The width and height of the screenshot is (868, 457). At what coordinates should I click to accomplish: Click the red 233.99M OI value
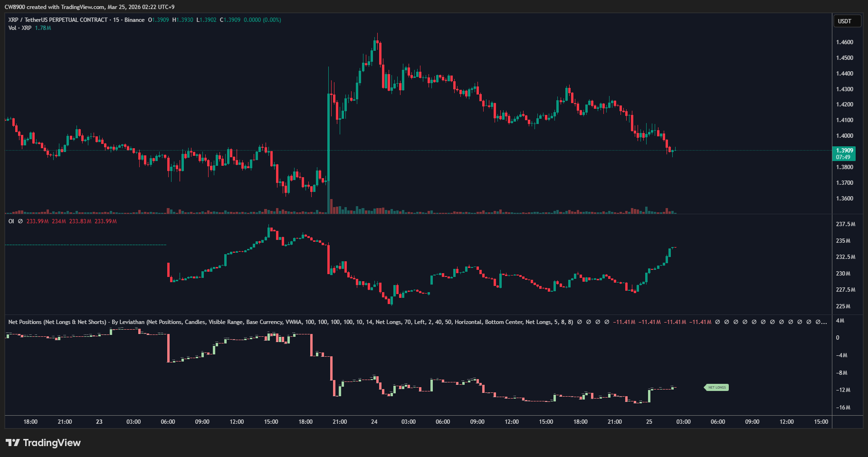(38, 221)
